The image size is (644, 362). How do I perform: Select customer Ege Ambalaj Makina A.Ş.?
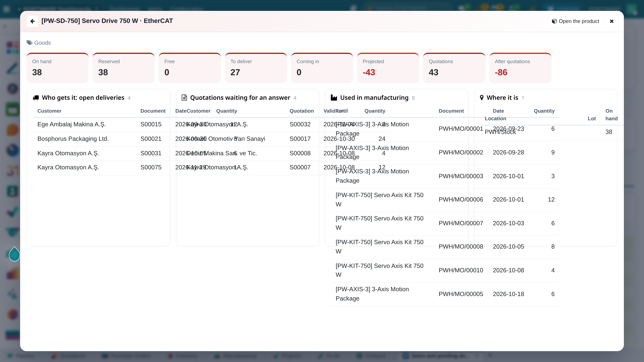[71, 124]
